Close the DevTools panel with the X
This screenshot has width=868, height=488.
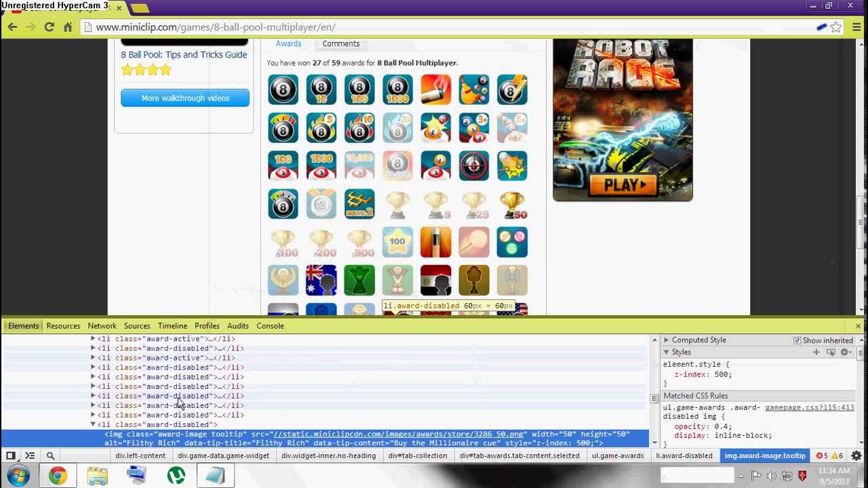858,326
